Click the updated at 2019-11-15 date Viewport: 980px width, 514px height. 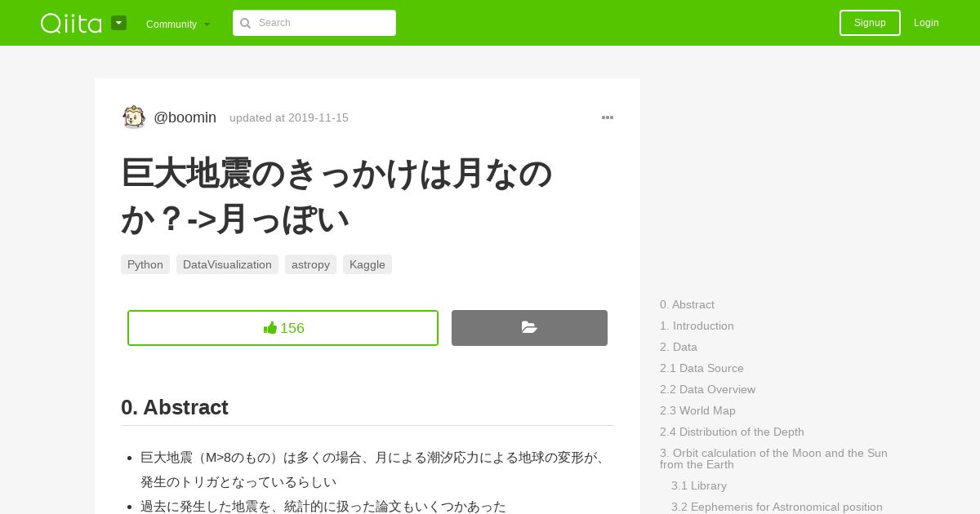289,117
